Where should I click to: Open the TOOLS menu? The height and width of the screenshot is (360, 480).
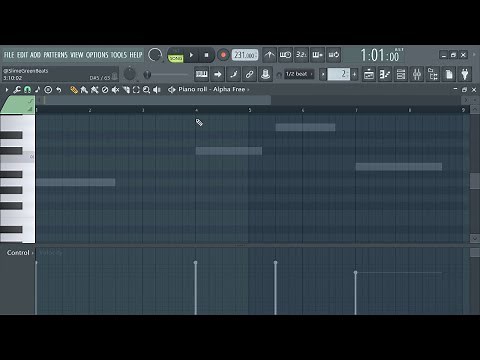coord(119,55)
